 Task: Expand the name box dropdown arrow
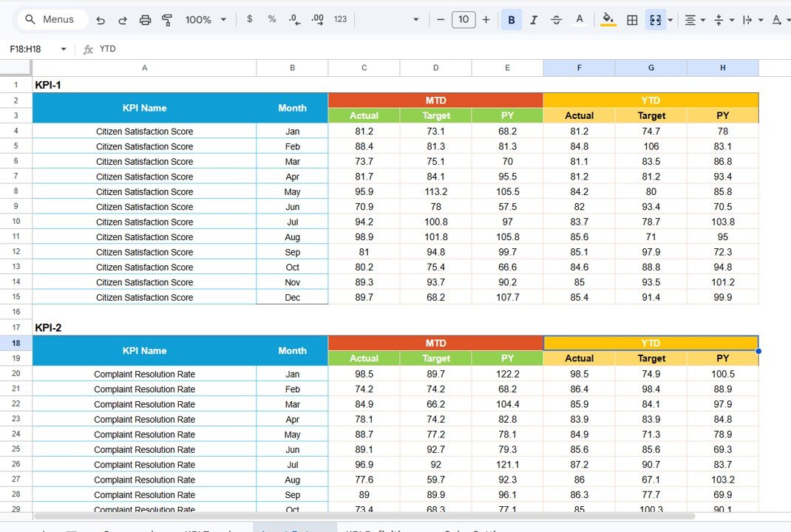[64, 49]
